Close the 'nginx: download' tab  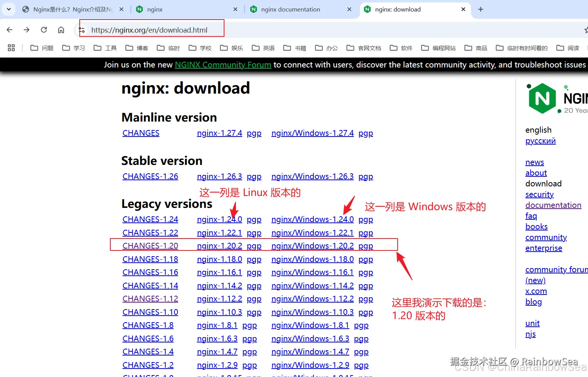coord(463,9)
